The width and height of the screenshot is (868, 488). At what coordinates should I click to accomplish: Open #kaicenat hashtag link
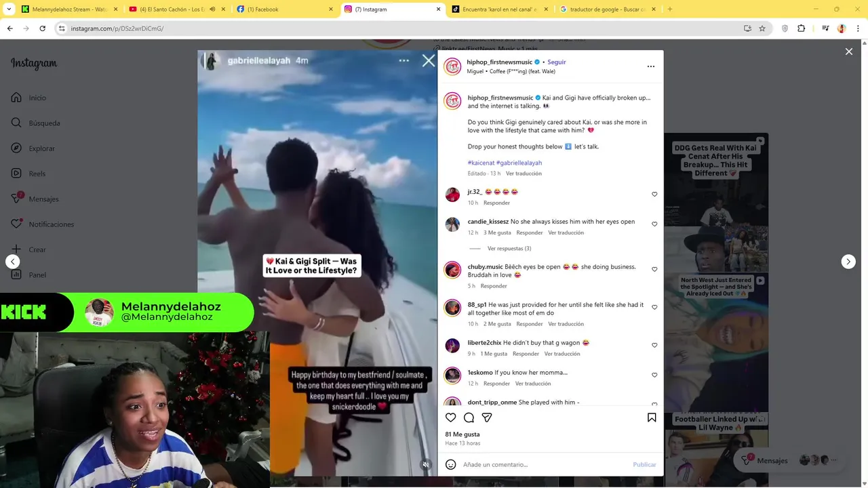[x=481, y=163]
